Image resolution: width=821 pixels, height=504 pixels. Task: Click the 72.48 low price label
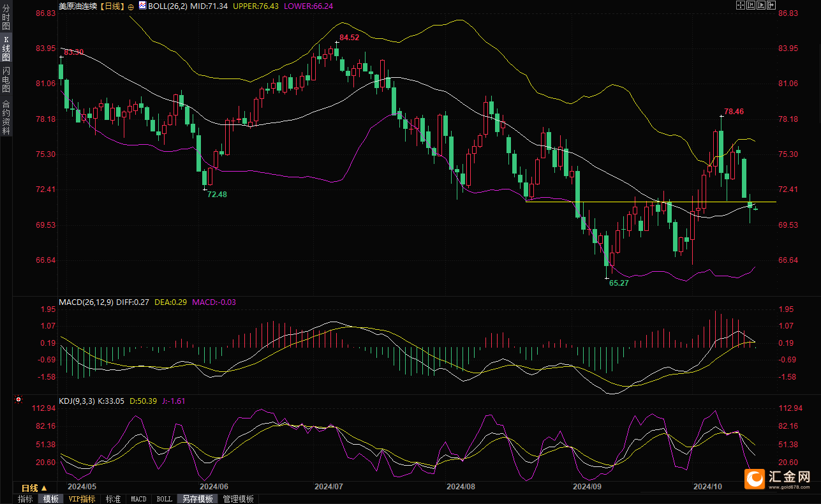(x=217, y=194)
